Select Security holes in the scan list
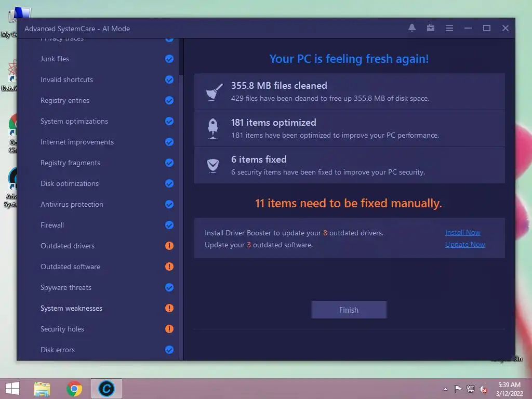The height and width of the screenshot is (399, 532). (x=62, y=329)
